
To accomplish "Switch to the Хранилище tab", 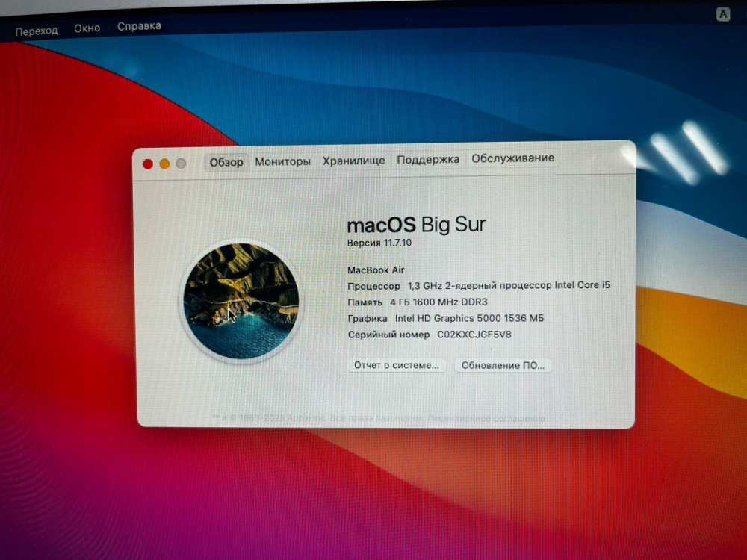I will tap(353, 161).
